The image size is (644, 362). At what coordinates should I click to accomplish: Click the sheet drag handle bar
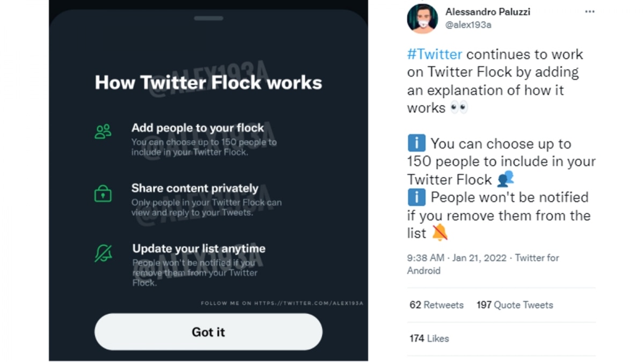(x=208, y=18)
